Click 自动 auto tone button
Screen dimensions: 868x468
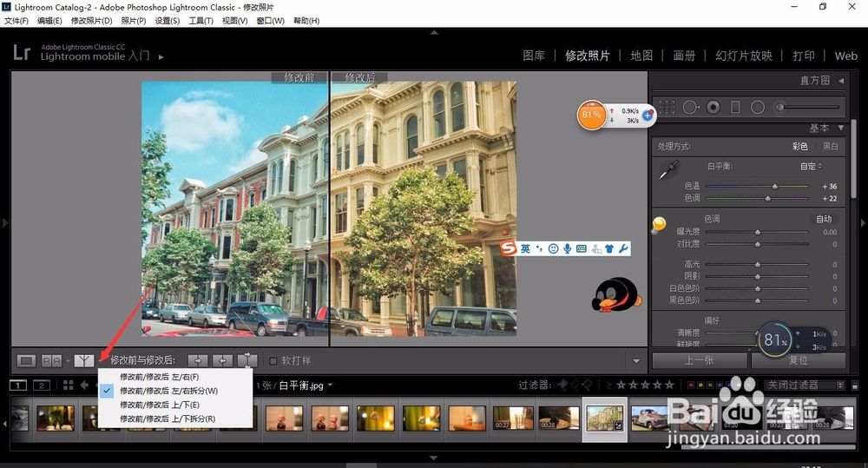tap(824, 219)
